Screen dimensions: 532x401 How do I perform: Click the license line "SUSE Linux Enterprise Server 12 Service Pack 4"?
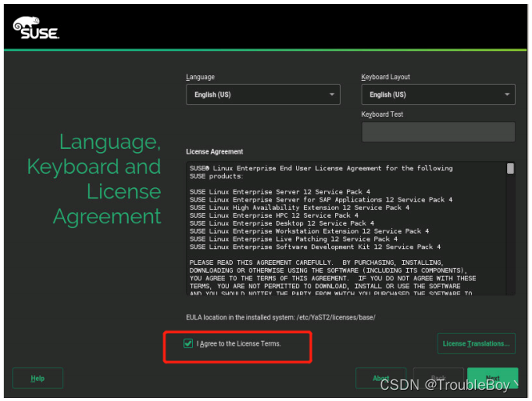[280, 192]
